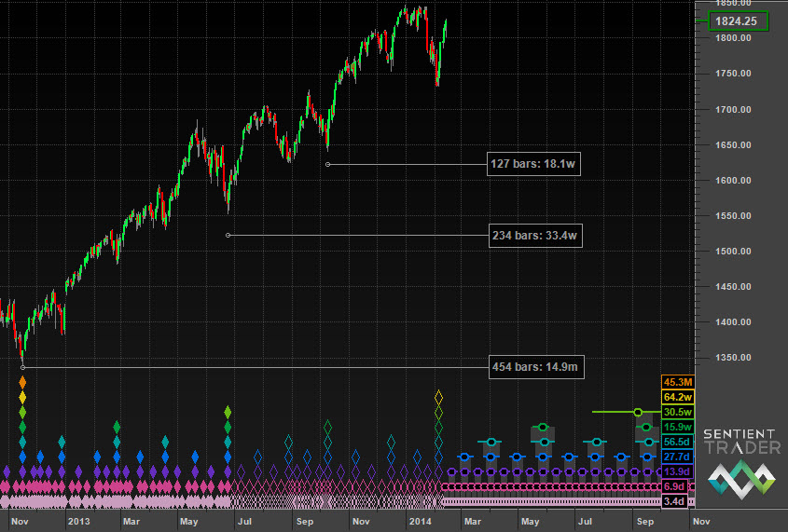Click the anchor circle of the 127 bars line

[327, 165]
